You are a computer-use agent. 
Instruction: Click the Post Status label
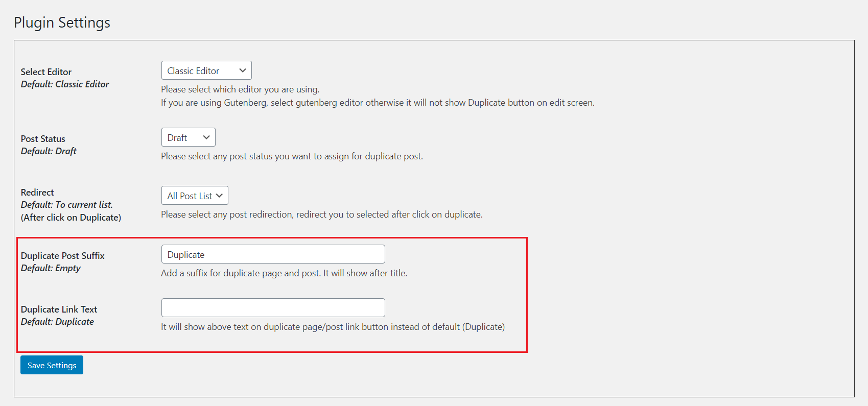(x=43, y=139)
